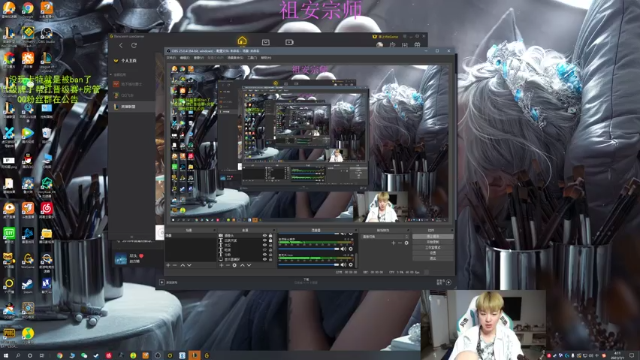
Task: Toggle lock on the first source item
Action: coord(270,236)
